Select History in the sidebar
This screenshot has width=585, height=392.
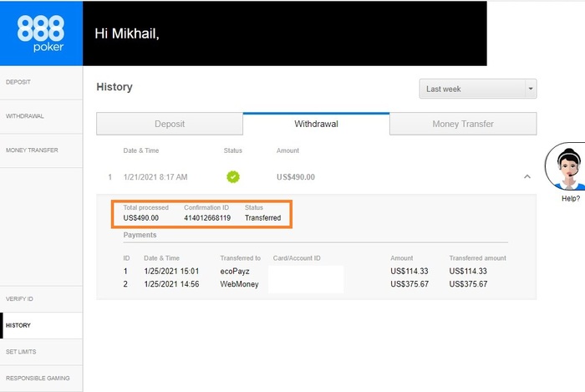pyautogui.click(x=41, y=326)
